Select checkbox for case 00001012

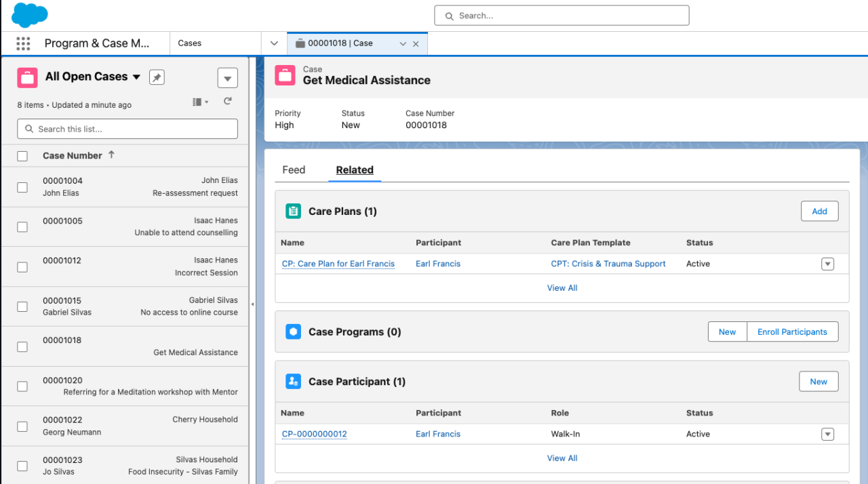click(22, 267)
